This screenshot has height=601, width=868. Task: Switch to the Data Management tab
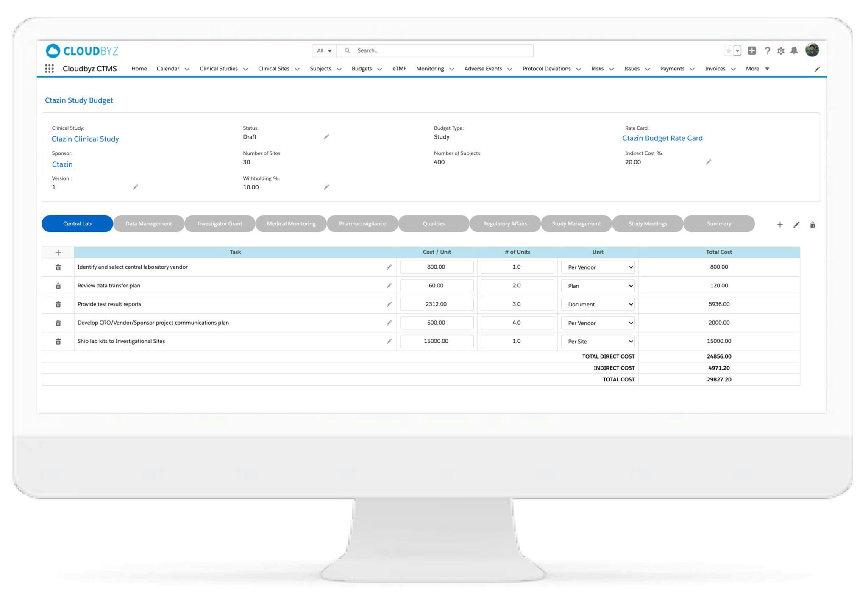pos(148,223)
